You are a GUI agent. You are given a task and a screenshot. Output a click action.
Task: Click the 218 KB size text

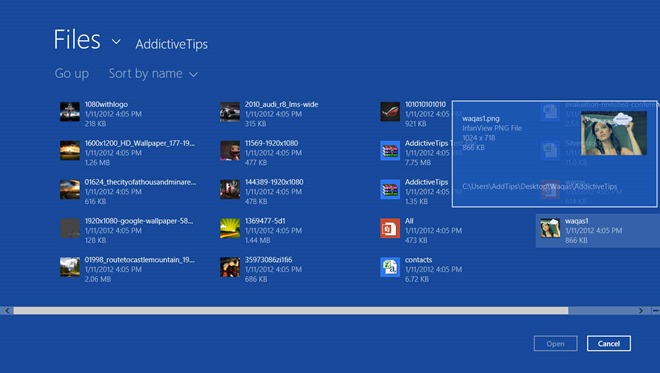(x=96, y=124)
